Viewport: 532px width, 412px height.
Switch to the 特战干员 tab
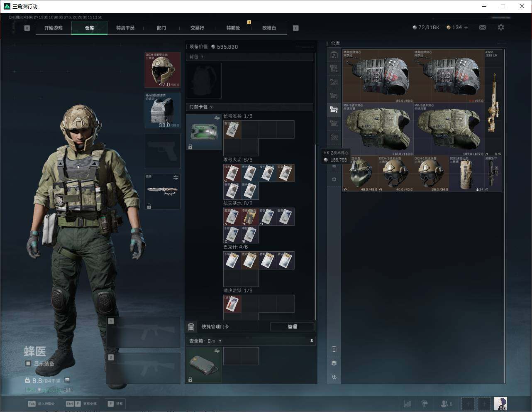125,28
